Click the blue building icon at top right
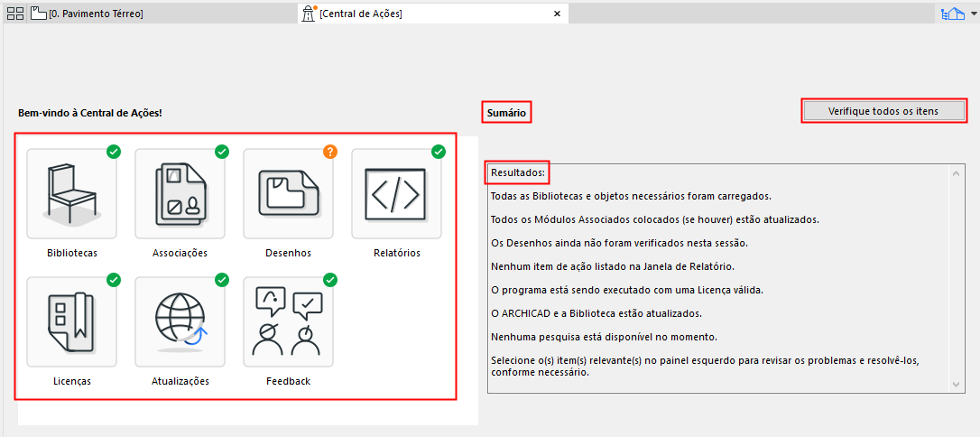Screen dimensions: 980x437 (953, 14)
